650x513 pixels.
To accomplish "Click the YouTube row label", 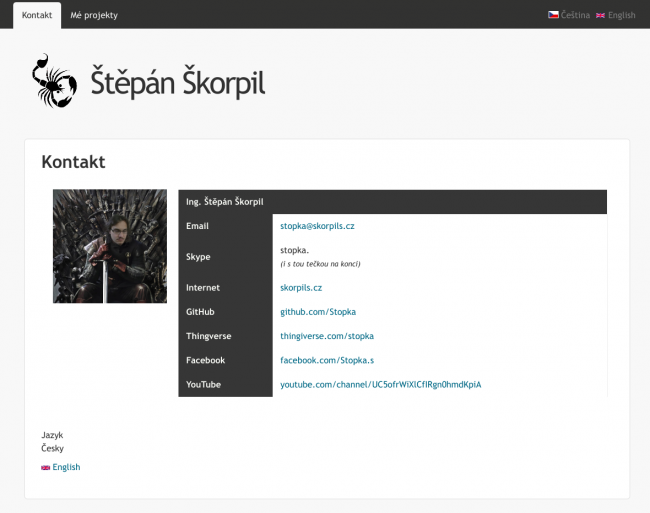I will coord(203,385).
